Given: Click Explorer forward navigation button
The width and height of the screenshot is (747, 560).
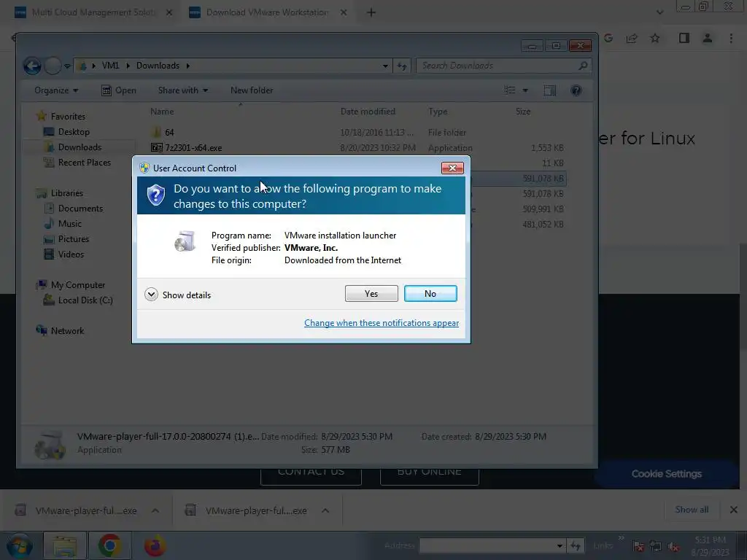Looking at the screenshot, I should point(53,66).
